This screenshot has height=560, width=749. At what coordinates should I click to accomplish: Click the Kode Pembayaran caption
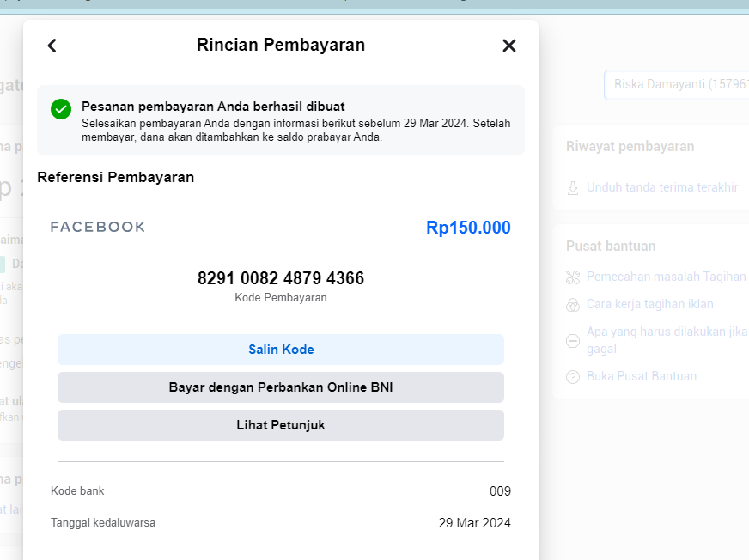[x=281, y=298]
